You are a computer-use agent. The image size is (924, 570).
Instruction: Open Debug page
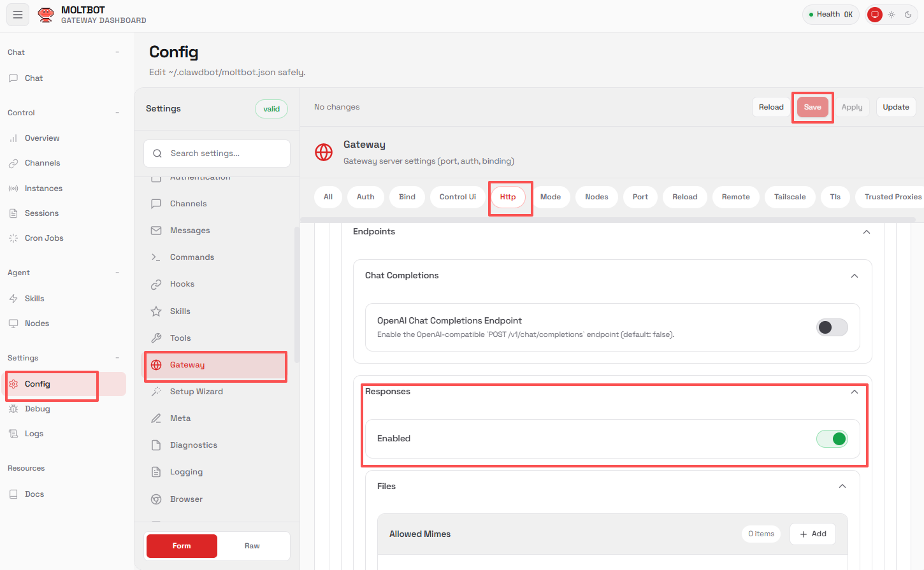(x=63, y=409)
